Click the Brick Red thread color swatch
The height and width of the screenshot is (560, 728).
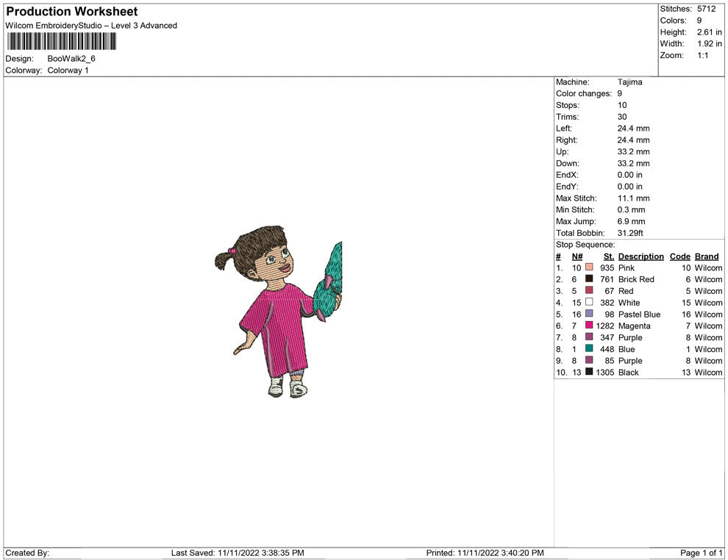point(589,279)
